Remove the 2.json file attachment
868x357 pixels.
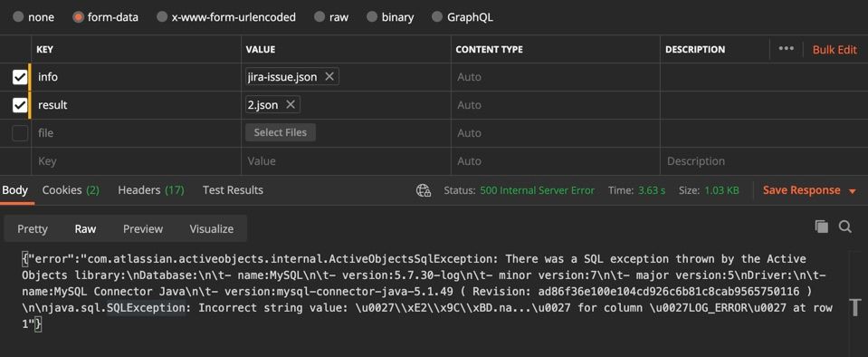click(x=290, y=105)
